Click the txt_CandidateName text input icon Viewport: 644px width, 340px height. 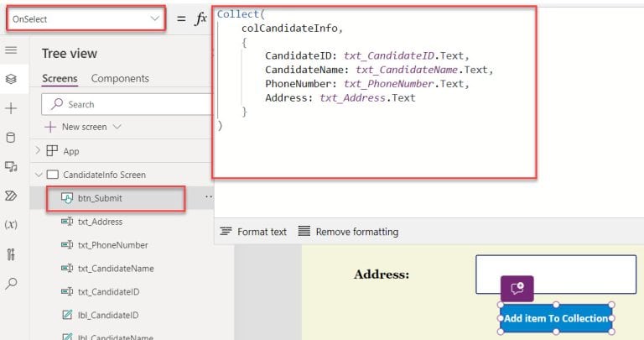click(x=67, y=269)
